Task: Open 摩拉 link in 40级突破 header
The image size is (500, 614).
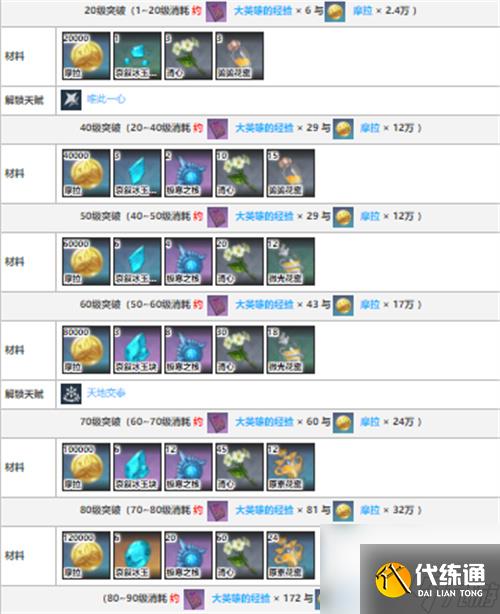Action: (370, 128)
